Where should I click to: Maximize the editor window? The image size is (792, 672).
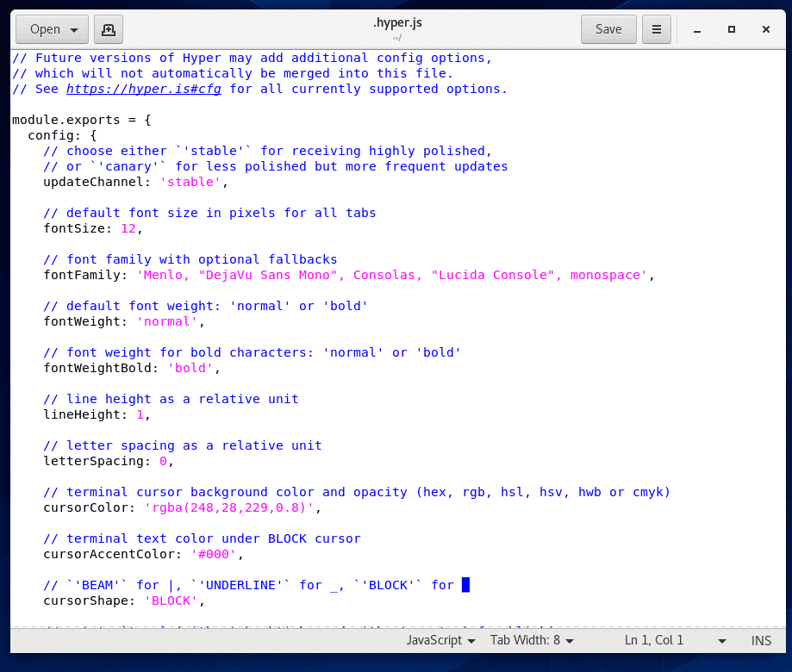tap(732, 29)
